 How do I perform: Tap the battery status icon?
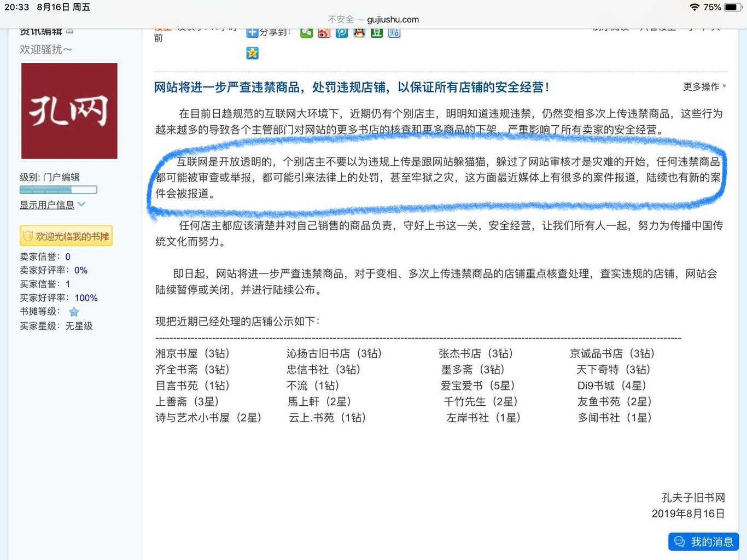click(733, 7)
